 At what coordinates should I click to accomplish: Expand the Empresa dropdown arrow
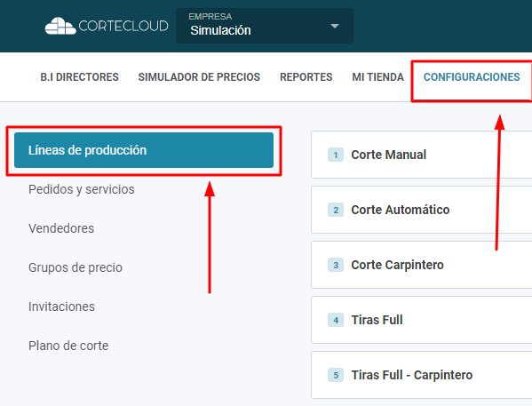click(335, 26)
